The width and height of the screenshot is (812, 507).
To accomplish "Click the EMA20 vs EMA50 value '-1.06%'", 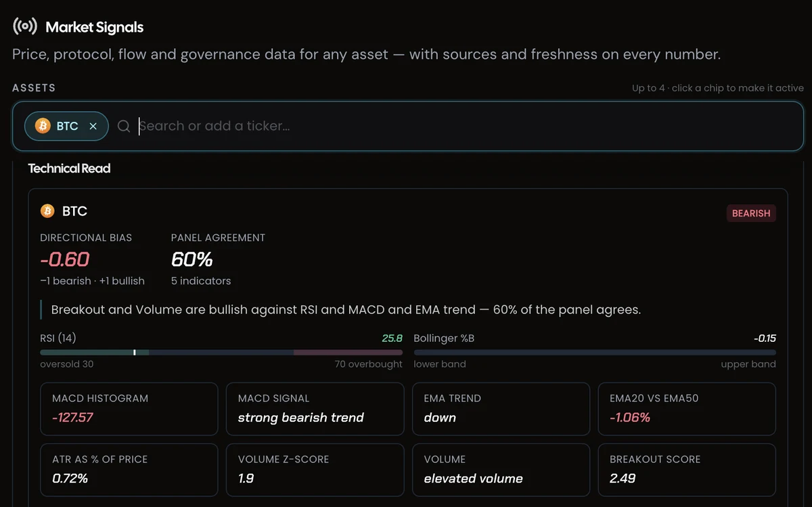I will coord(630,418).
